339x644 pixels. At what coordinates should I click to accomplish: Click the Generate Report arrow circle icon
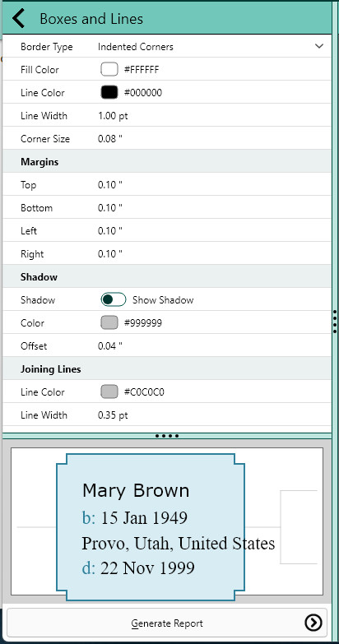(313, 623)
